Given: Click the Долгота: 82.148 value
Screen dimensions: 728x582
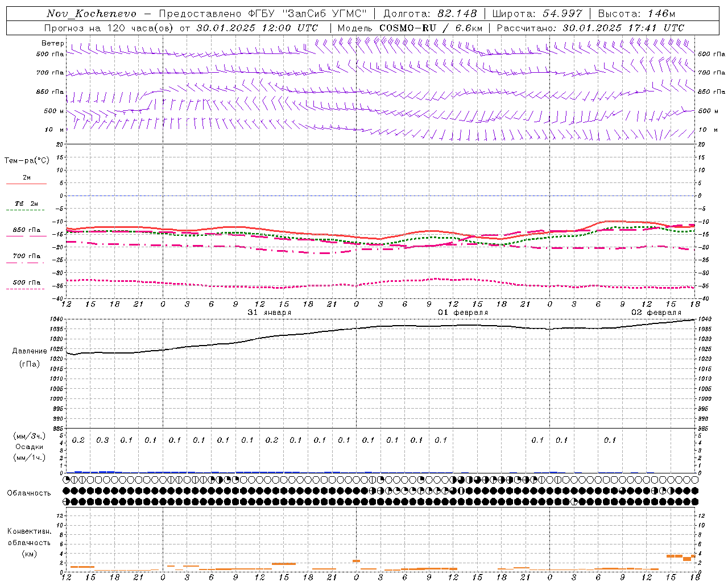Looking at the screenshot, I should tap(430, 14).
